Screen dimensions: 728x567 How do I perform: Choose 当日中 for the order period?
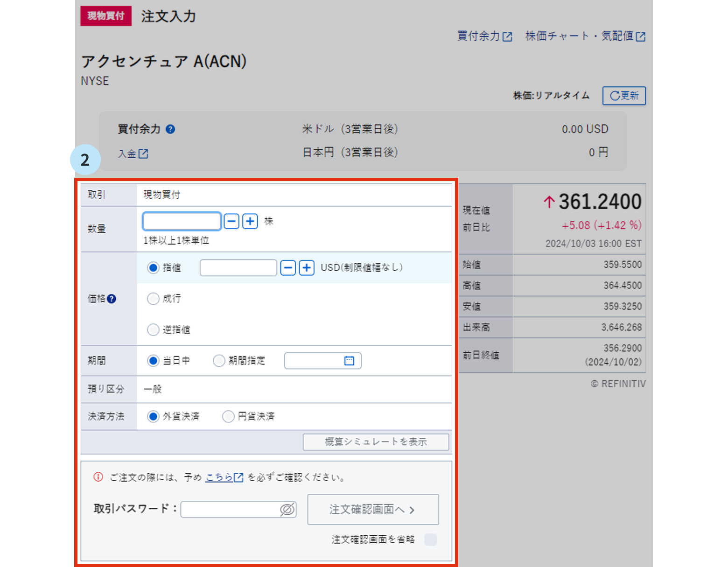(x=153, y=361)
